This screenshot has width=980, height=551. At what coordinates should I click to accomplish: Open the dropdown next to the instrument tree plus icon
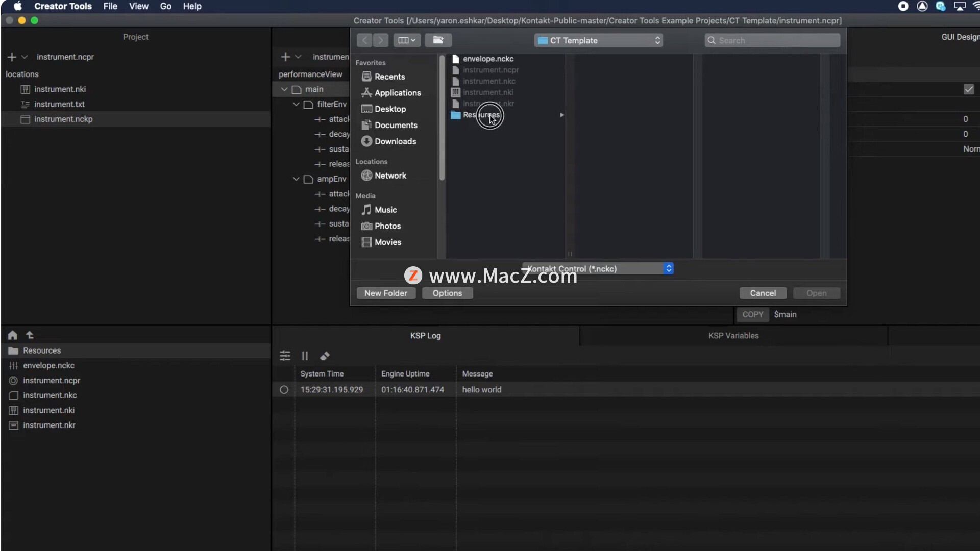[298, 57]
